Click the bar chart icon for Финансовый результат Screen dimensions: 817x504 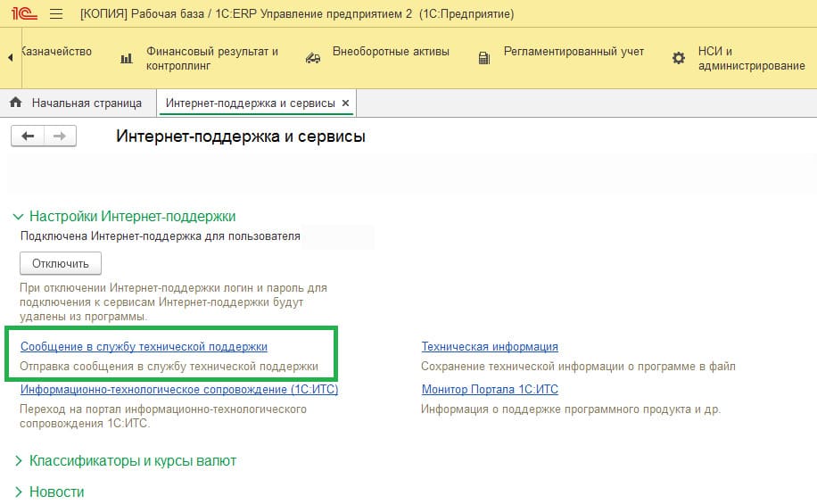pos(127,58)
